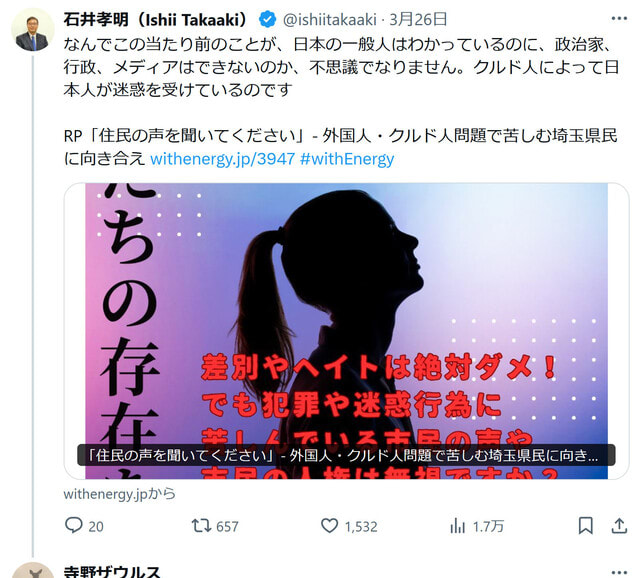Open the @ishiitakaaki handle
Screen dimensions: 640x578
[x=329, y=20]
